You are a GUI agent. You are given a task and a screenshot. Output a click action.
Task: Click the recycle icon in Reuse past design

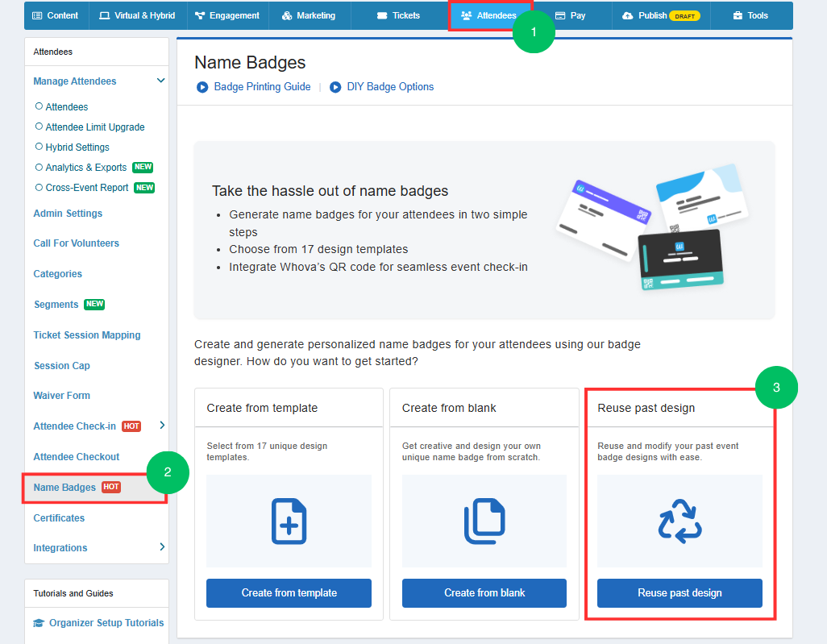coord(679,521)
